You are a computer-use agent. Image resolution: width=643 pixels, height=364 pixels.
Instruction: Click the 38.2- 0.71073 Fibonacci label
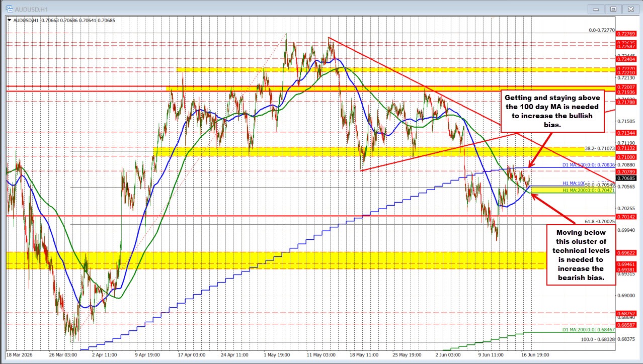(x=599, y=148)
